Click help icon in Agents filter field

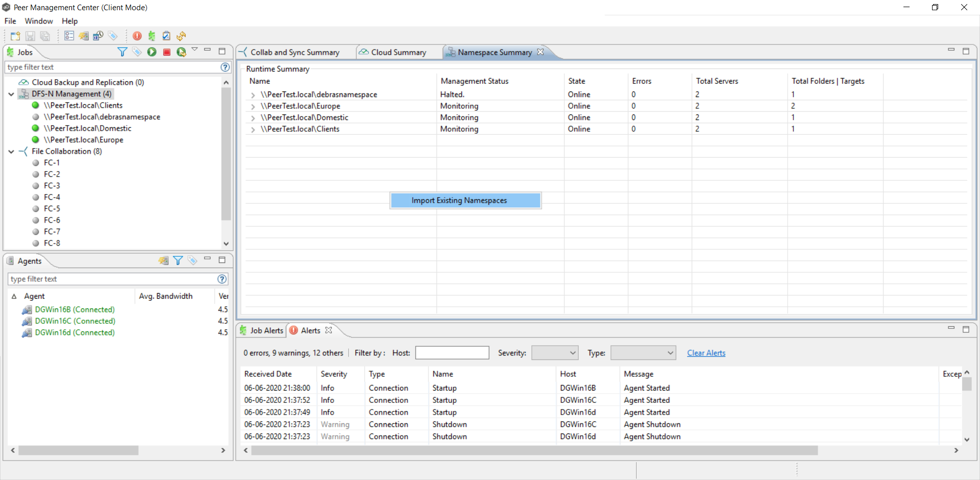(222, 279)
